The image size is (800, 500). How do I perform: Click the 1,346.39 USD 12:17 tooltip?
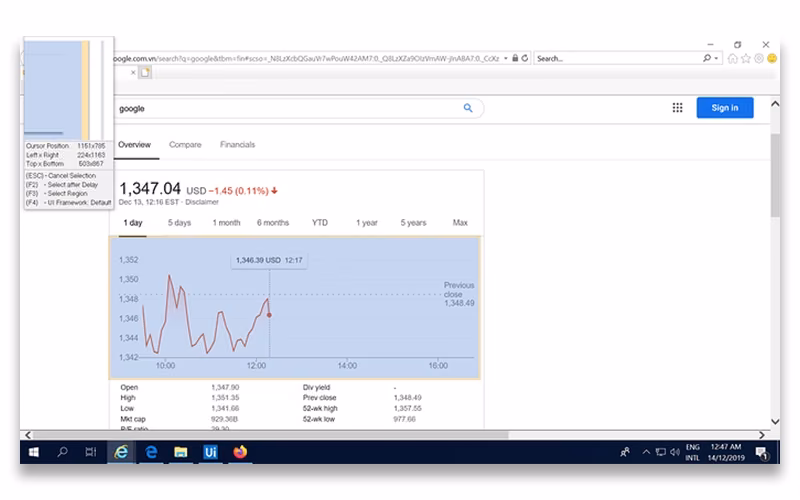click(269, 260)
